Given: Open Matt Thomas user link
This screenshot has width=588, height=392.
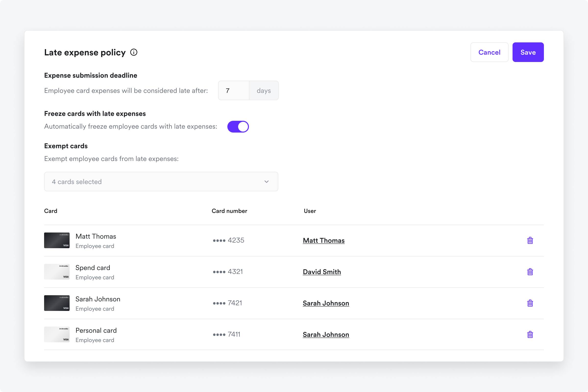Looking at the screenshot, I should tap(323, 241).
